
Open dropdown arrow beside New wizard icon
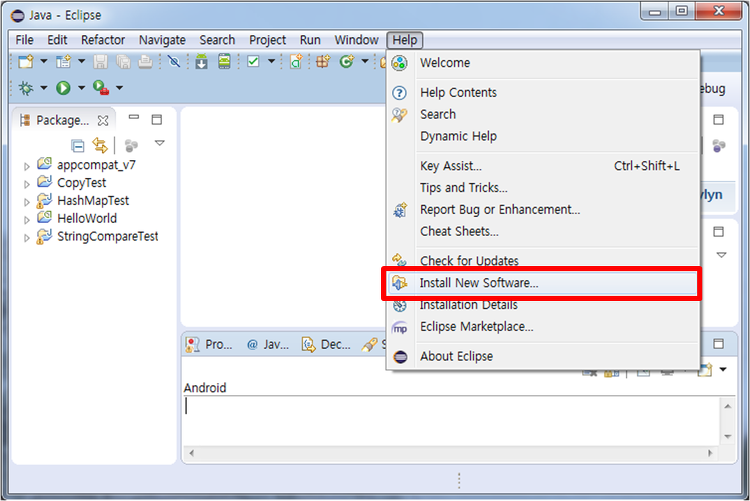[44, 61]
